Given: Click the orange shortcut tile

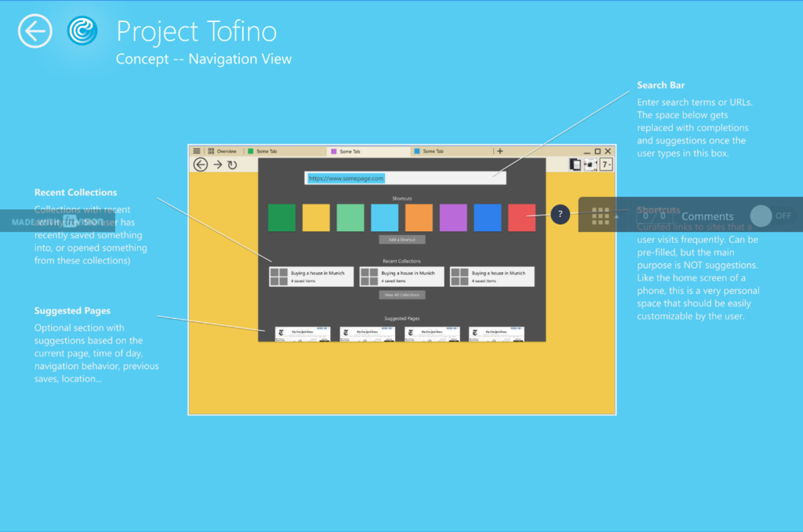Looking at the screenshot, I should click(419, 217).
